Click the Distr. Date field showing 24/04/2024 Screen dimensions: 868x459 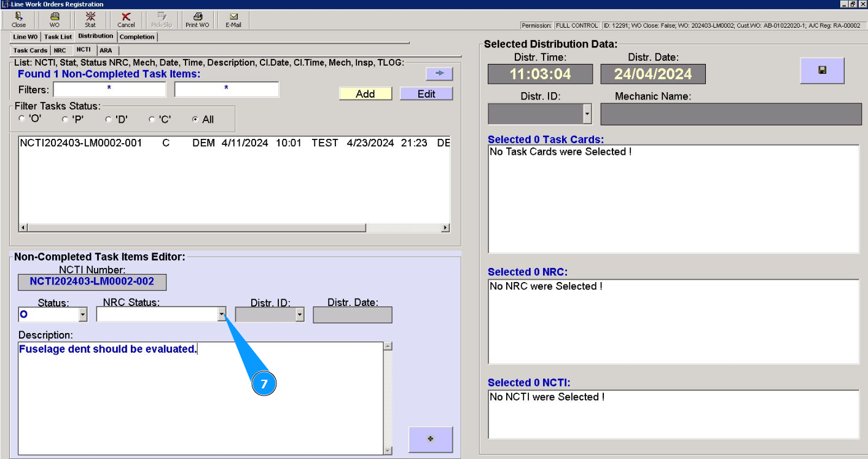click(653, 74)
